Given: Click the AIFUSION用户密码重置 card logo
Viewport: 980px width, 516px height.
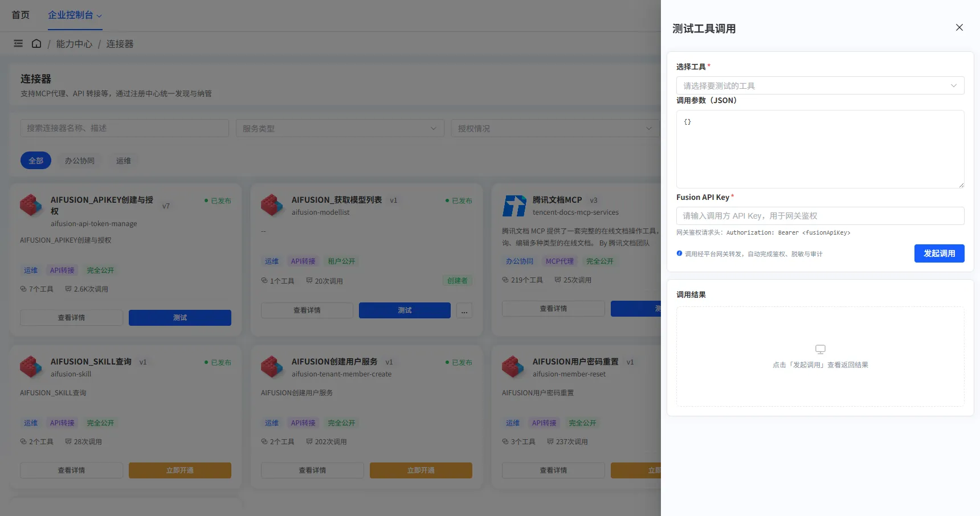Looking at the screenshot, I should click(513, 367).
